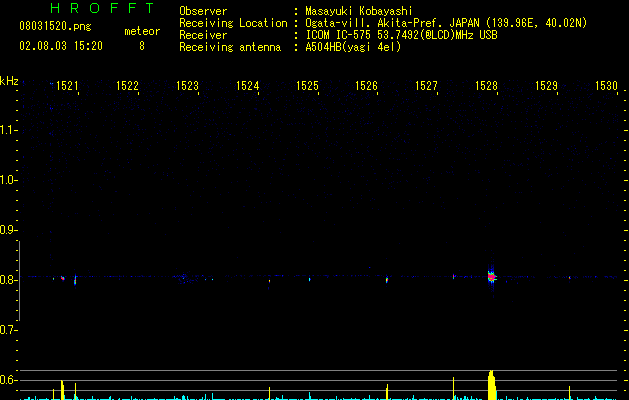The image size is (629, 400).
Task: Click the meteor count value 8
Action: (x=142, y=46)
